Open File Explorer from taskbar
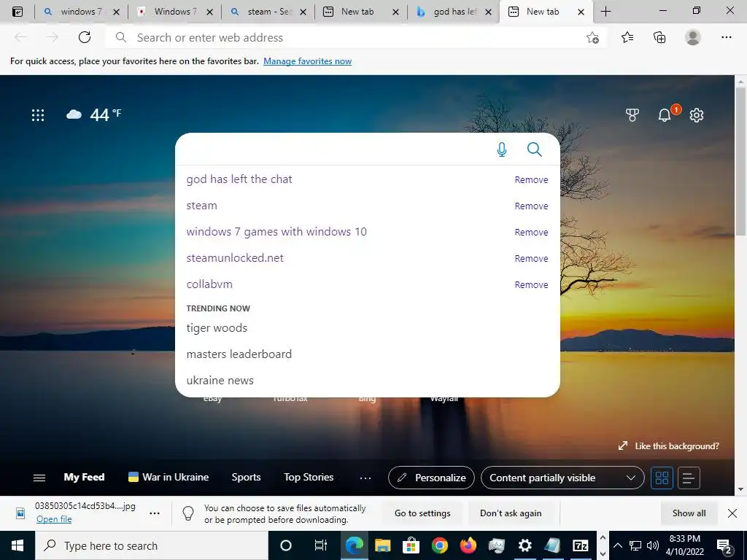This screenshot has width=747, height=560. click(x=382, y=545)
